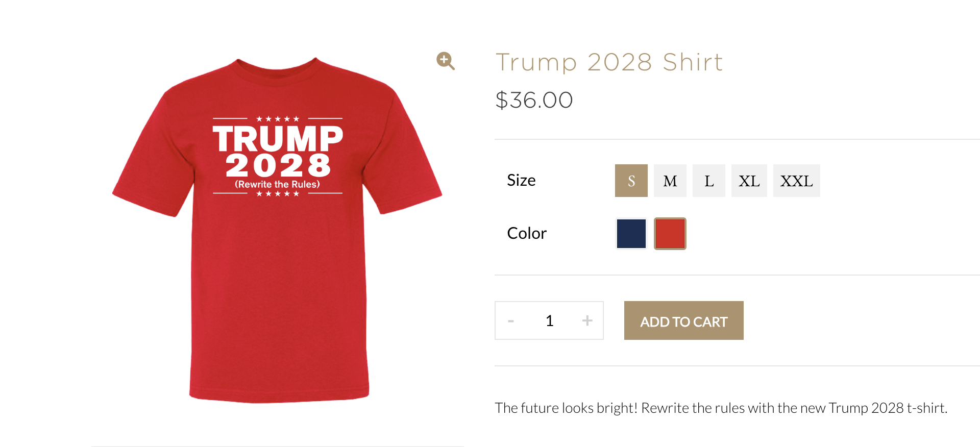Decrease quantity with the minus button
The image size is (980, 447).
click(511, 321)
